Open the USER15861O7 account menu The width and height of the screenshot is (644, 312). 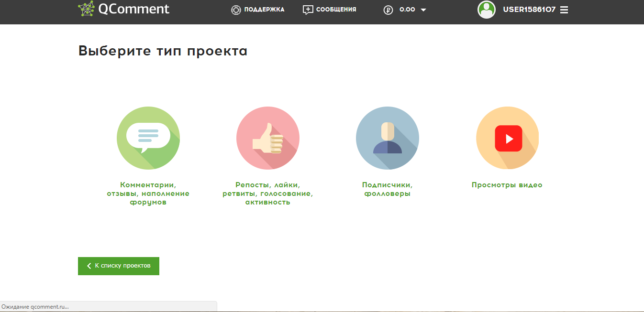(x=529, y=9)
